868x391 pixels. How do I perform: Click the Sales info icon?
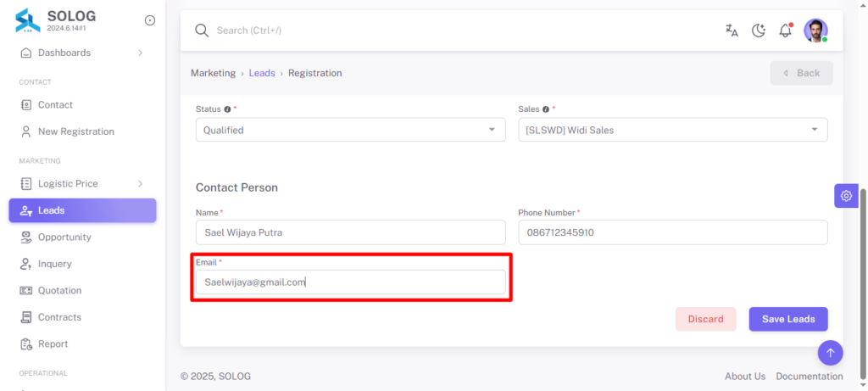click(x=546, y=109)
